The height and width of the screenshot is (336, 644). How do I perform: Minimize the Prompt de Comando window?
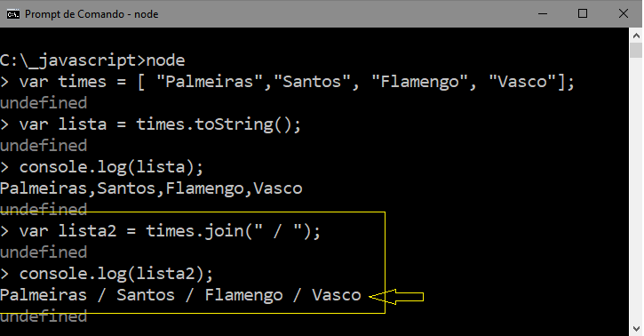(543, 14)
